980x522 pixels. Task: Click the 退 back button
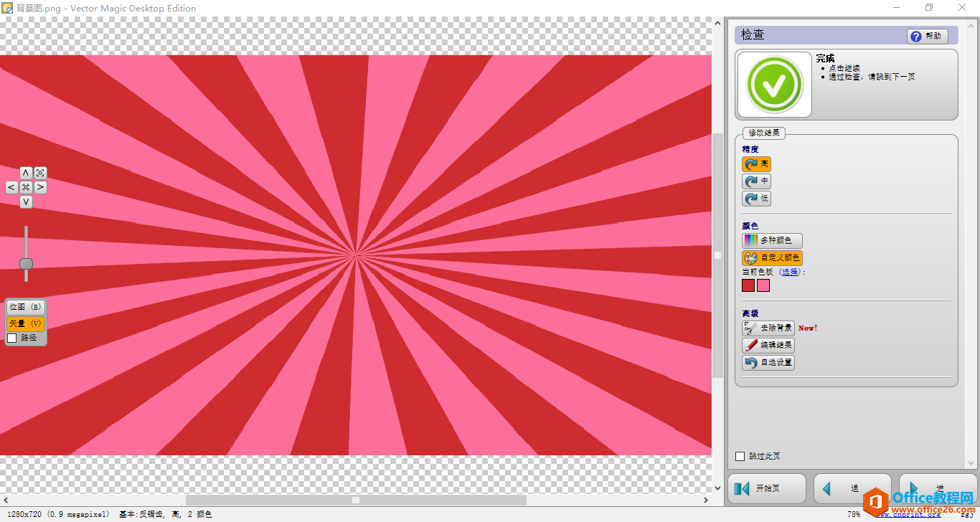click(852, 489)
